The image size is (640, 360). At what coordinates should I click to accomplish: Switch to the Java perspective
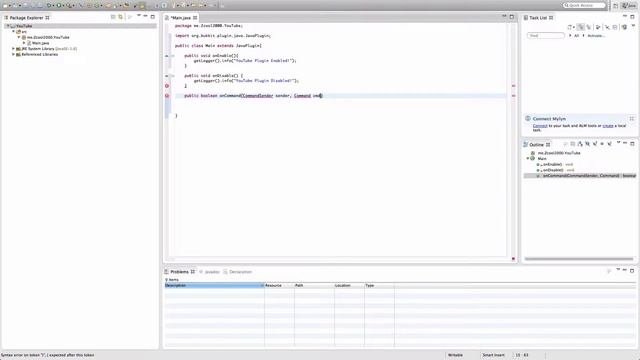[x=629, y=6]
